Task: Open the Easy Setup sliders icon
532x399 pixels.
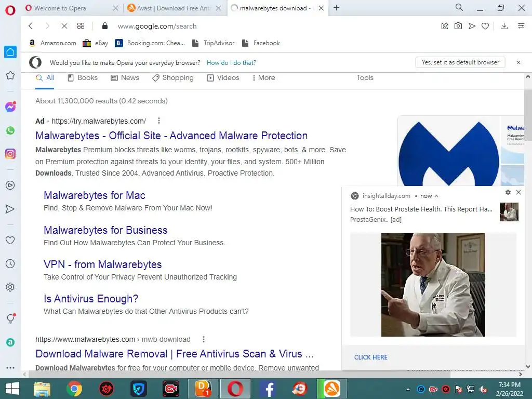Action: point(521,26)
